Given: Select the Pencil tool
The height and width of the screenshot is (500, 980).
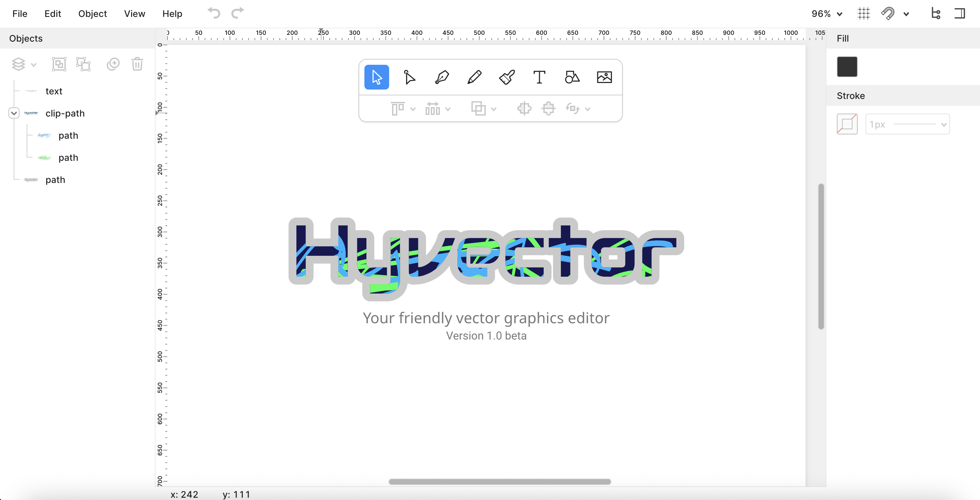Looking at the screenshot, I should point(474,77).
